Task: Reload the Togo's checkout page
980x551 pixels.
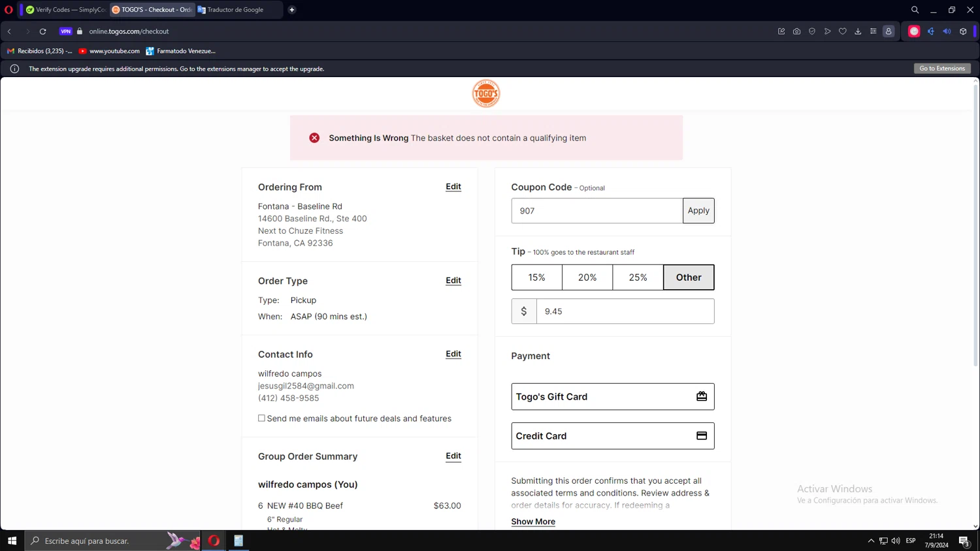Action: pyautogui.click(x=43, y=31)
